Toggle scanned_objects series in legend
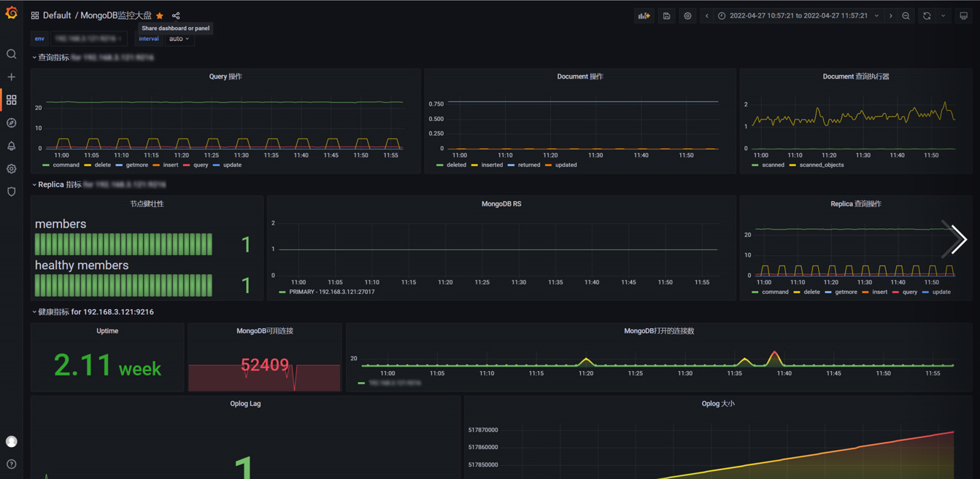This screenshot has height=479, width=980. [821, 165]
